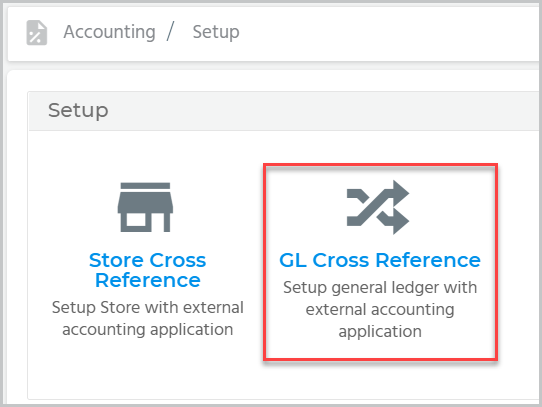Click the Accounting document icon in breadcrumb
542x407 pixels.
coord(37,33)
